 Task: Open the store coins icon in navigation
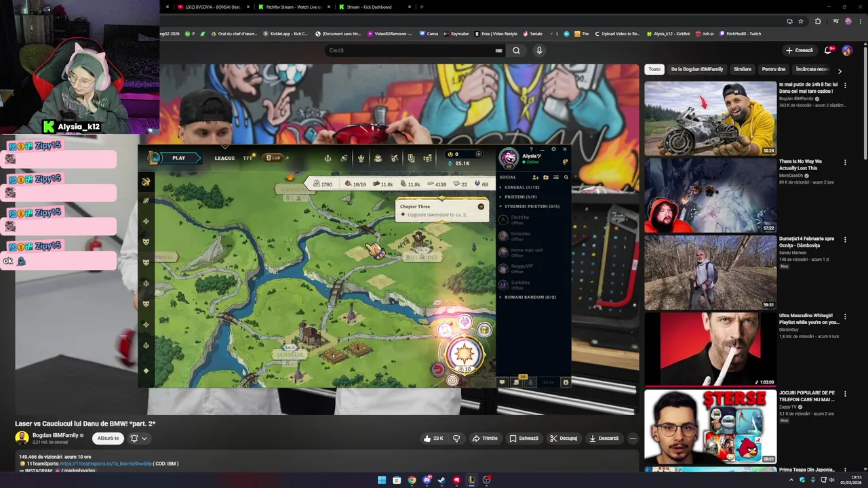click(x=428, y=158)
